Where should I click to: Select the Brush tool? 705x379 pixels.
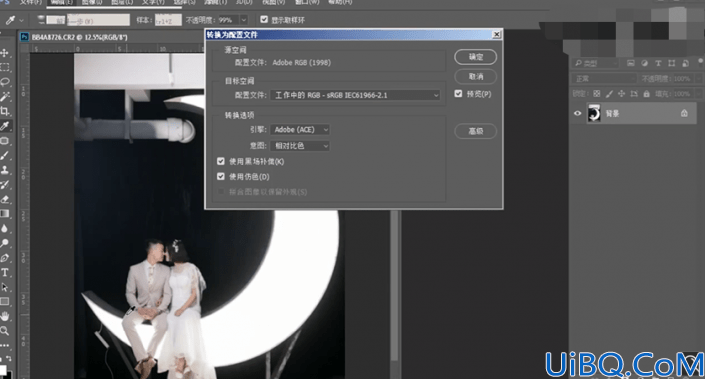pos(5,156)
